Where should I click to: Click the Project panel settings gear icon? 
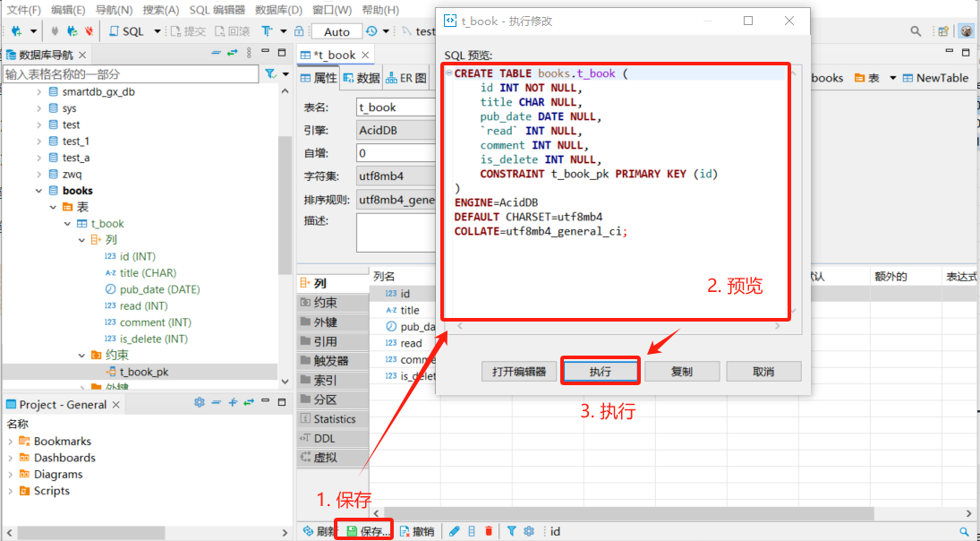point(200,404)
